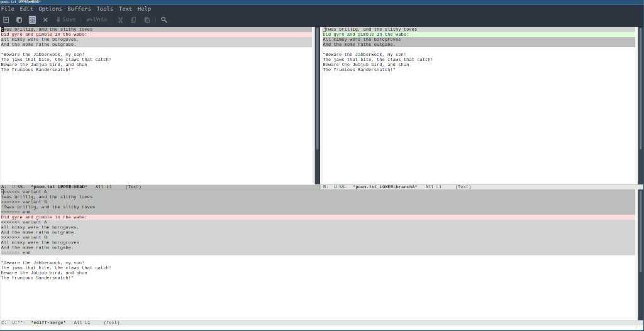
Task: Open the Edit menu
Action: (26, 9)
